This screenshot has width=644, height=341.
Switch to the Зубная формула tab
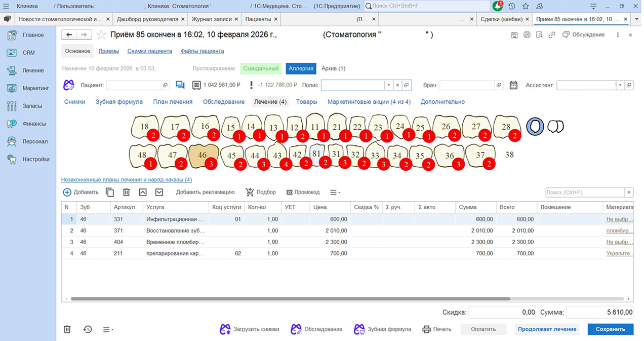119,102
